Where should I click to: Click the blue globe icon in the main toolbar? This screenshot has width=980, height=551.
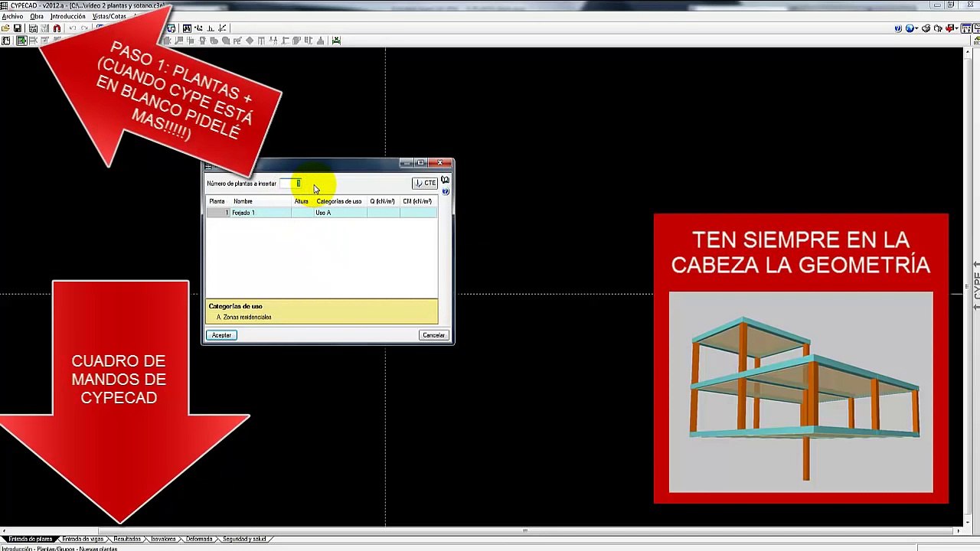[x=910, y=28]
